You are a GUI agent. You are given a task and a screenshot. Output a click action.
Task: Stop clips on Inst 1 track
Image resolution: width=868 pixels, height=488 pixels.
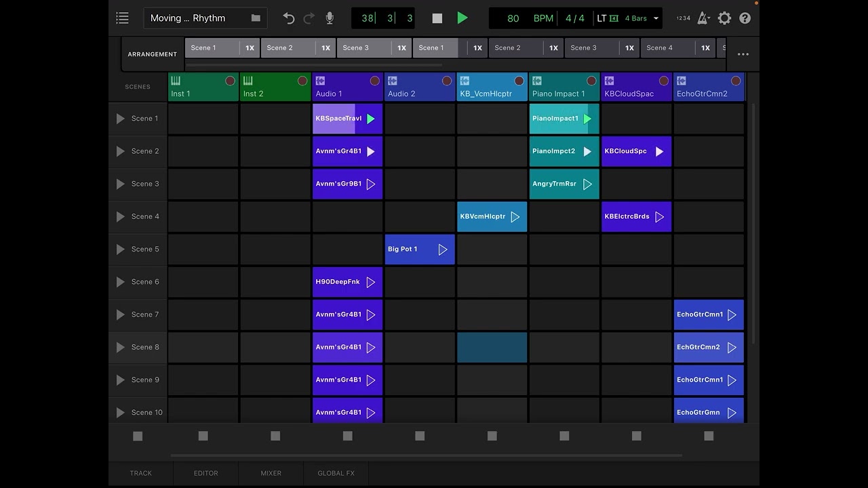pos(203,436)
